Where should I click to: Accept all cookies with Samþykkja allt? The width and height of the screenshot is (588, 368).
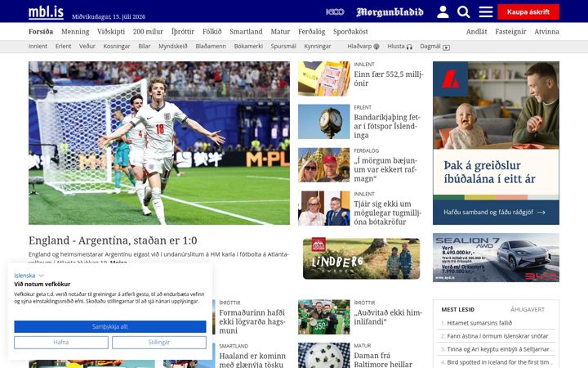(110, 326)
